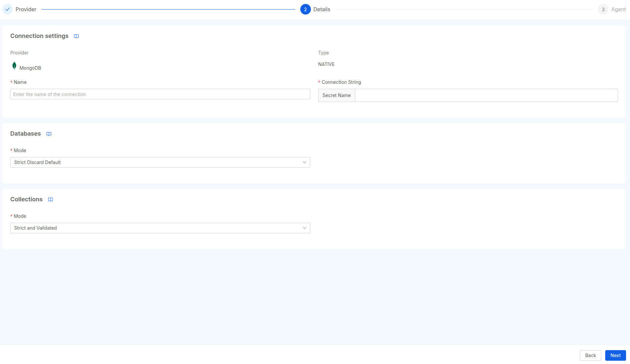630x364 pixels.
Task: Open documentation for Databases section
Action: [x=49, y=134]
